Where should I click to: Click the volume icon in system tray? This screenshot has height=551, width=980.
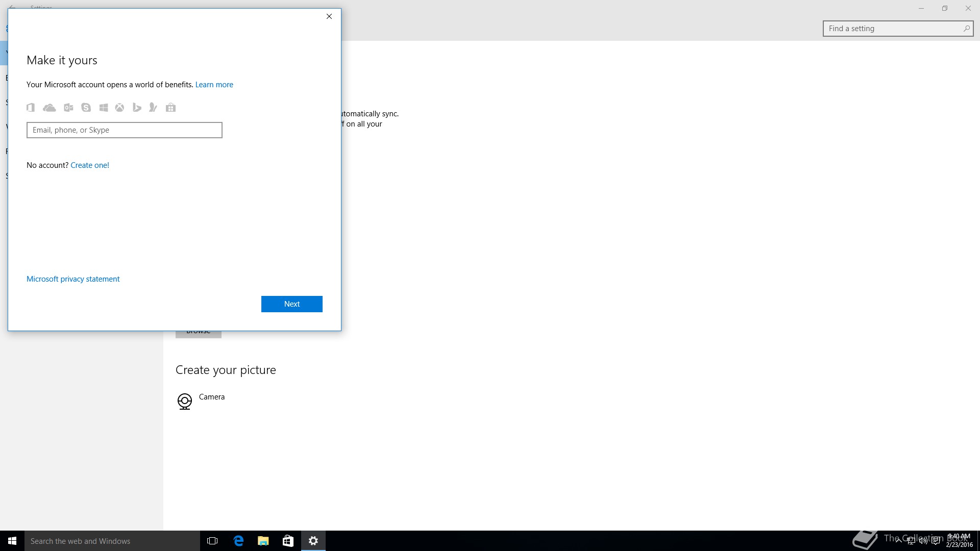coord(923,541)
